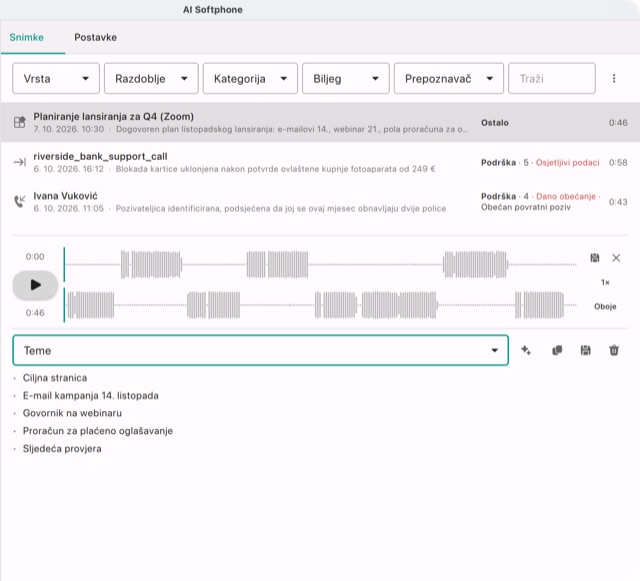Play the selected recording
Image resolution: width=640 pixels, height=581 pixels.
[x=35, y=285]
